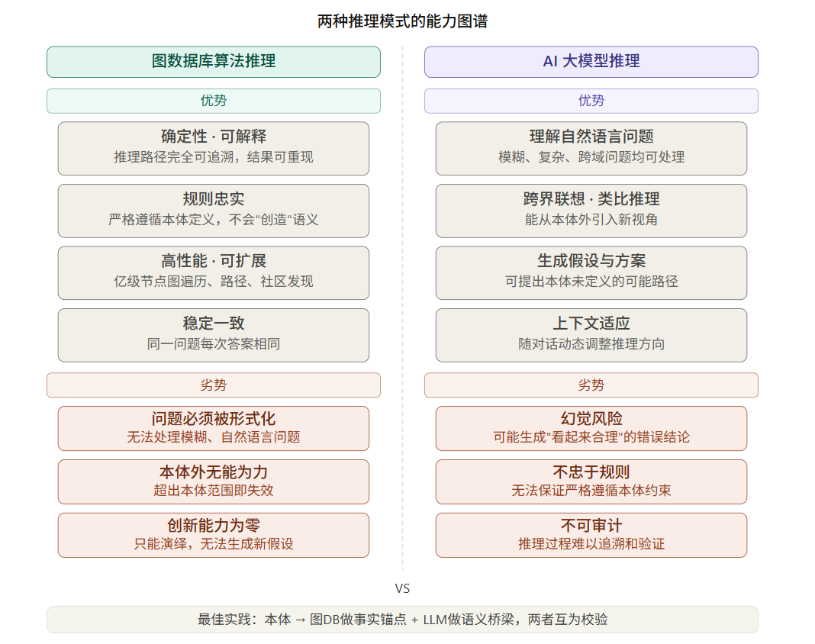Click the 劣势 label in the right column
The height and width of the screenshot is (644, 815).
tap(591, 385)
